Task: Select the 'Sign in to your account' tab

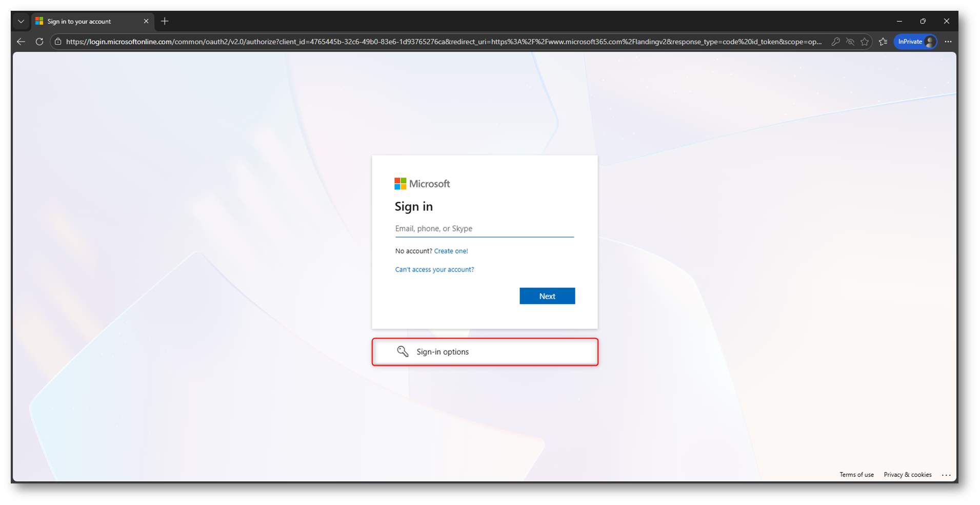Action: [92, 22]
